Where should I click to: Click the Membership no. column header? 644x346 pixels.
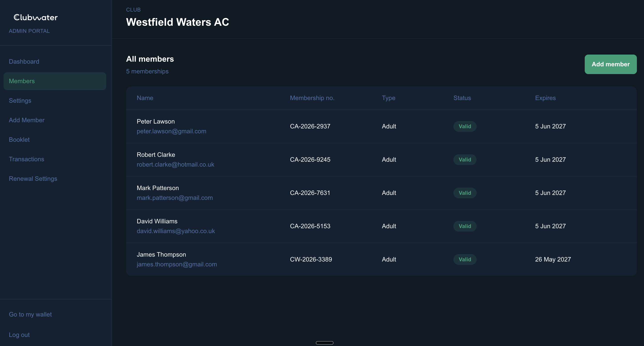pyautogui.click(x=312, y=98)
